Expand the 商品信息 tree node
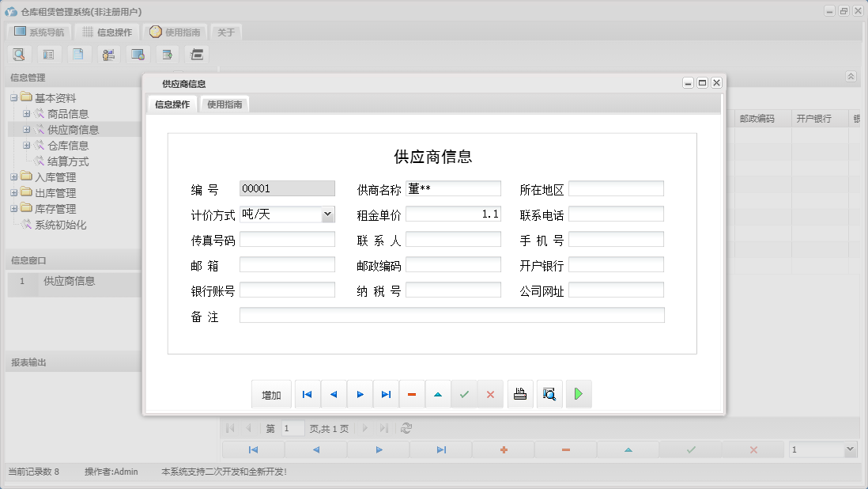This screenshot has height=489, width=868. coord(27,113)
